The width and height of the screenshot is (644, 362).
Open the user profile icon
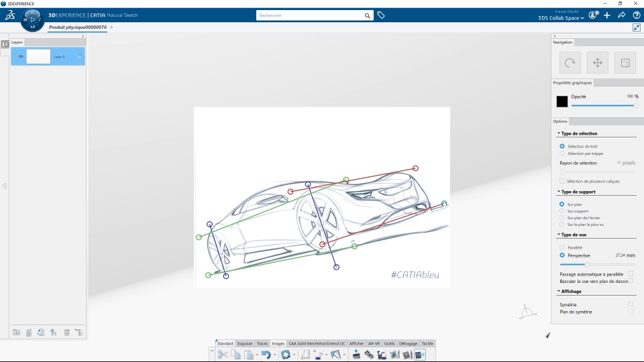pos(593,15)
